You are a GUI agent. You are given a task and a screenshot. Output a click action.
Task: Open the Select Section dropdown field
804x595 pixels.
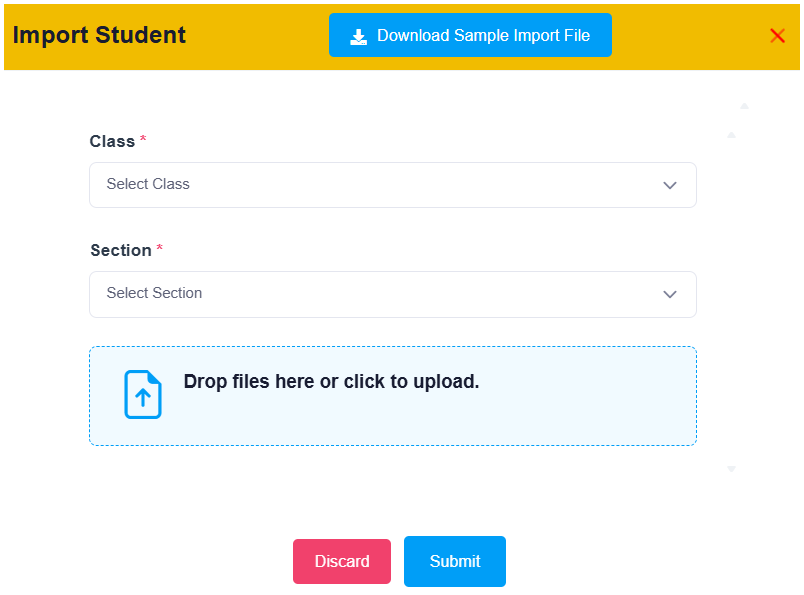(393, 294)
